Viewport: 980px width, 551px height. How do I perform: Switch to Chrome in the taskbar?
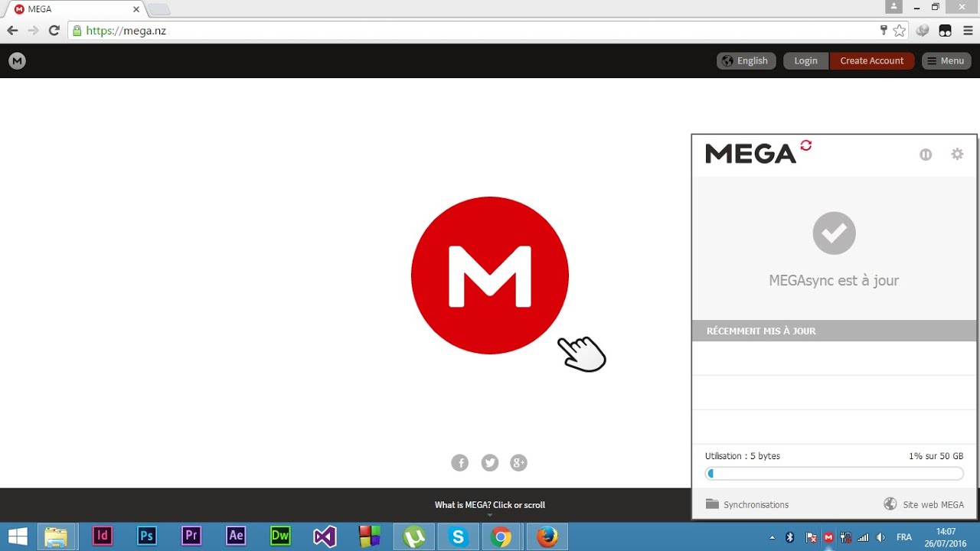point(502,536)
